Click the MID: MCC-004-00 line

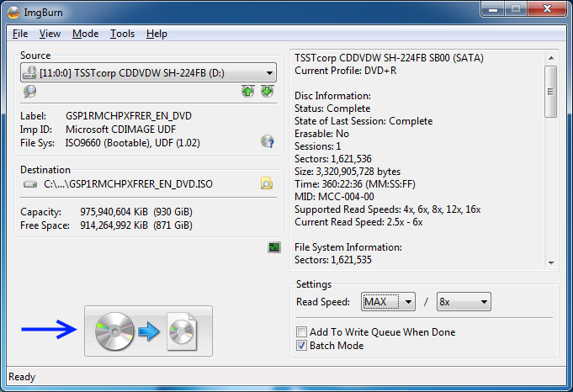click(x=334, y=197)
